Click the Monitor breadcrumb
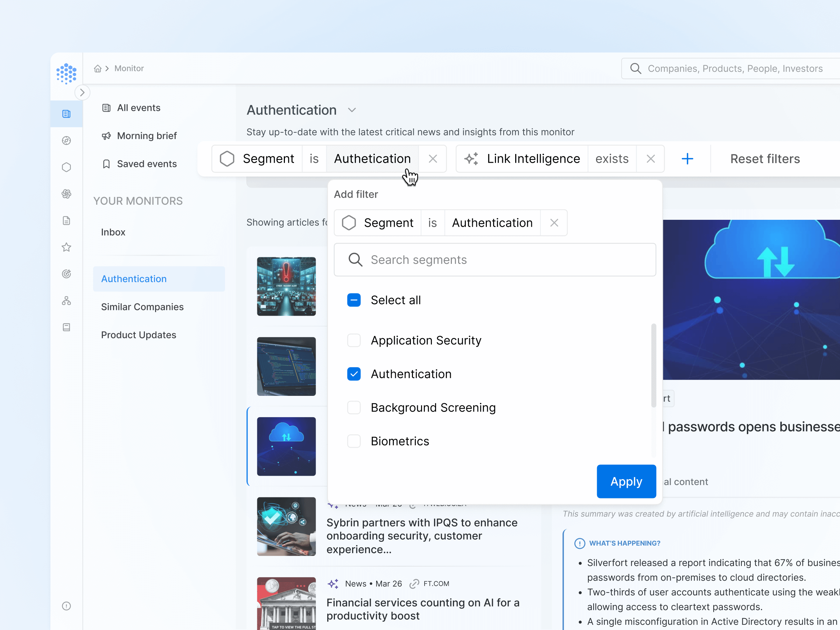The width and height of the screenshot is (840, 630). pos(129,68)
